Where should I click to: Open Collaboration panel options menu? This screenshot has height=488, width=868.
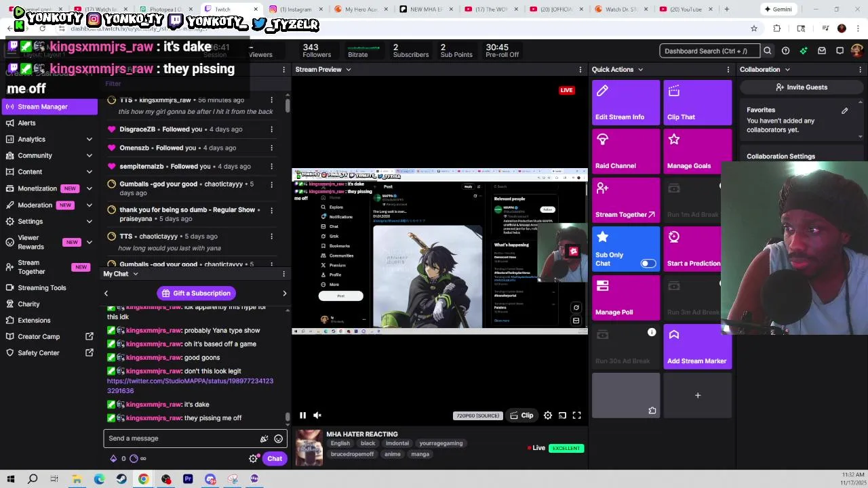(860, 69)
